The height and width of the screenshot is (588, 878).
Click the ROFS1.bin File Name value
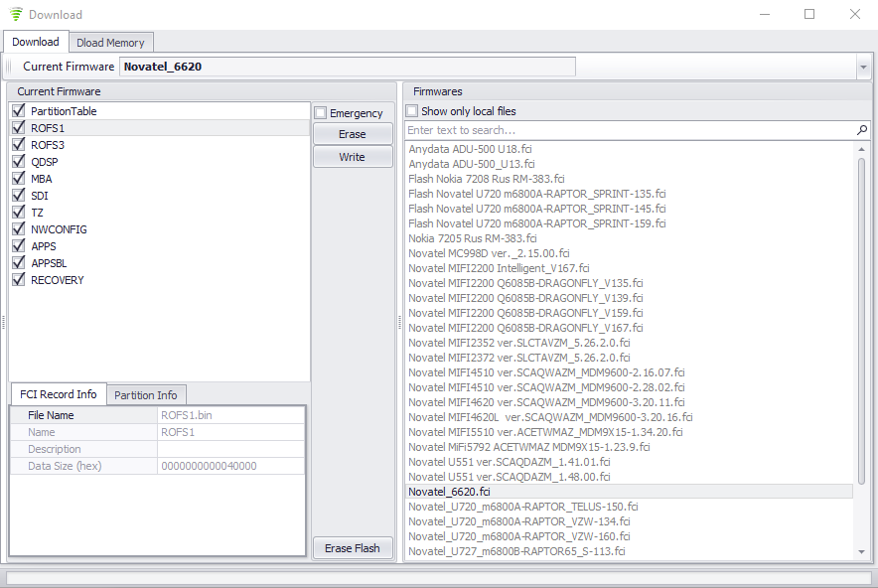tap(231, 415)
